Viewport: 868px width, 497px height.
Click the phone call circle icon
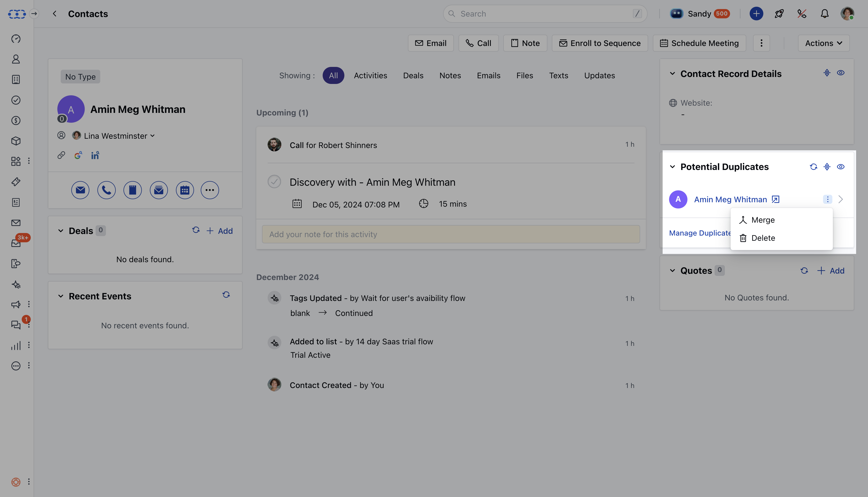(106, 190)
